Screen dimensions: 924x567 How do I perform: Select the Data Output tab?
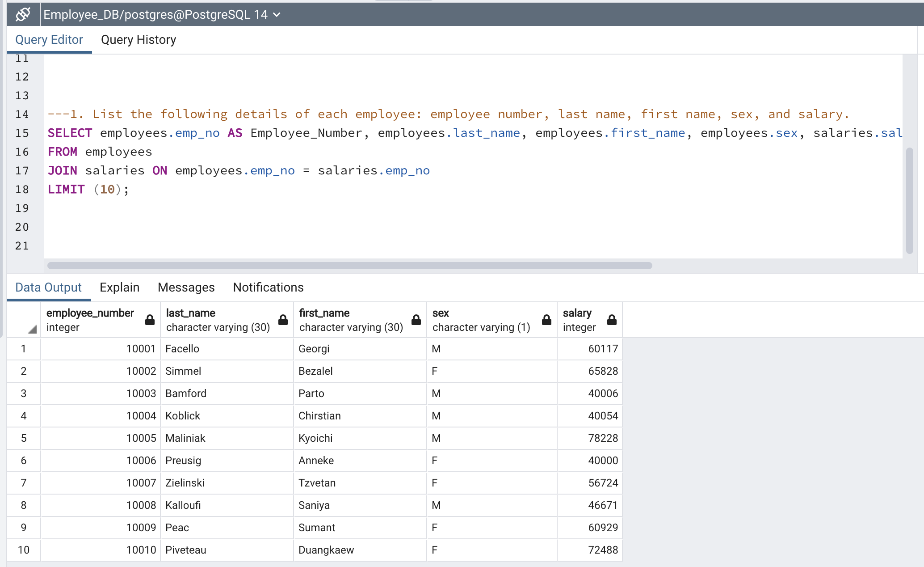click(48, 288)
